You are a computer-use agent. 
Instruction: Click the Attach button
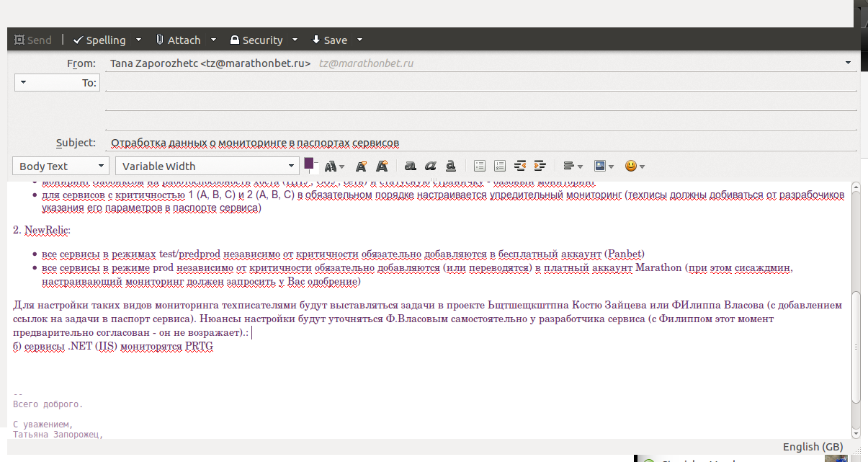(178, 40)
